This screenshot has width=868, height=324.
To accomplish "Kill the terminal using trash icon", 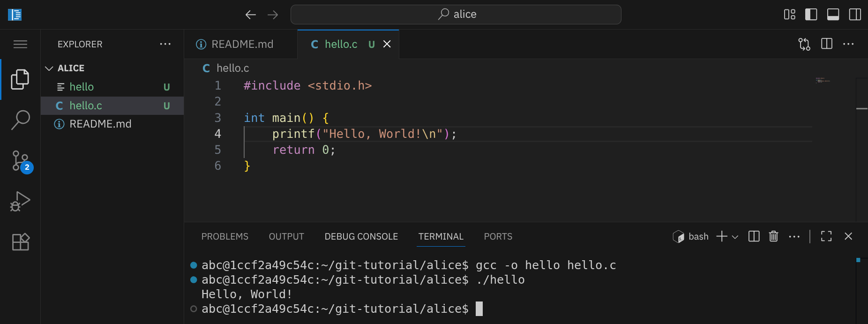I will click(773, 236).
